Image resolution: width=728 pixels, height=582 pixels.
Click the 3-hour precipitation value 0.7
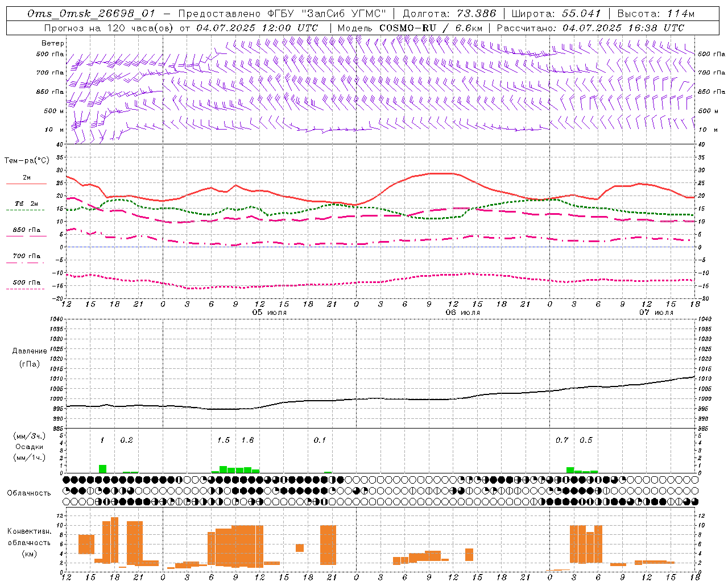coord(562,440)
